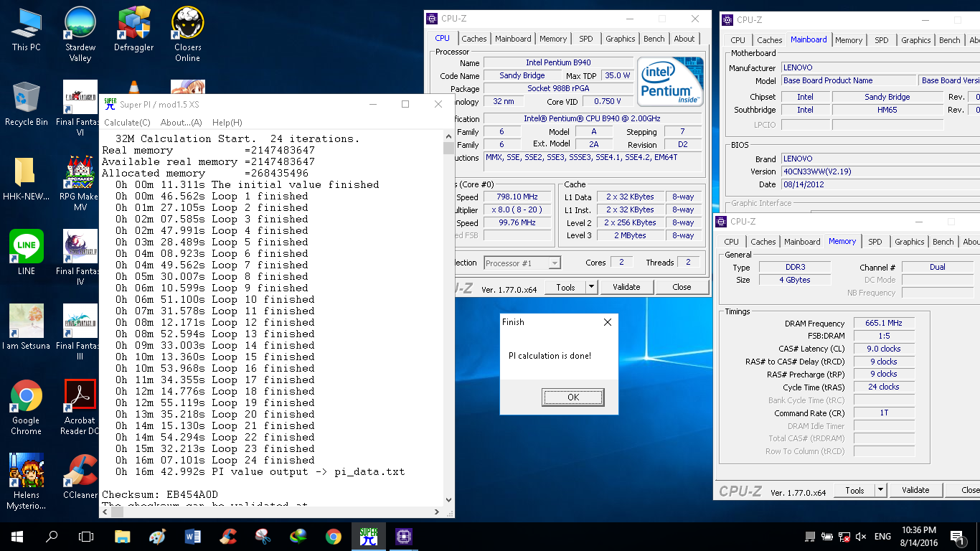Launch Closers Online shortcut
980x551 pixels.
click(x=187, y=34)
